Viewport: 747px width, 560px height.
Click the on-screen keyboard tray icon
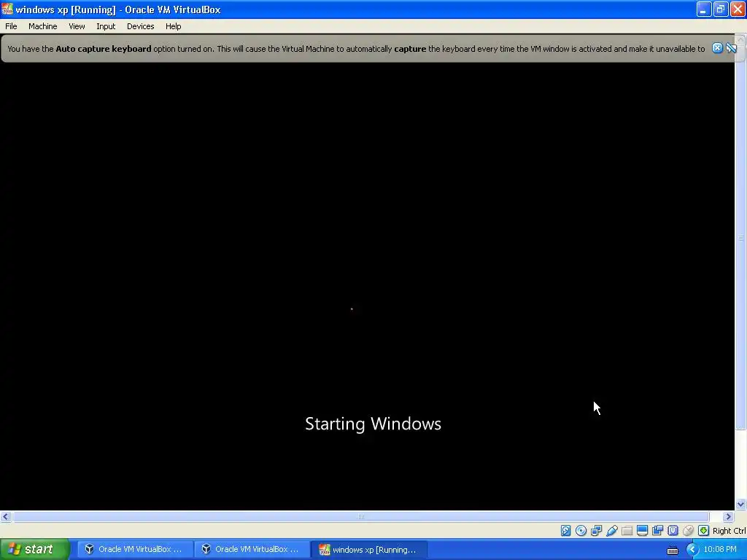tap(672, 550)
